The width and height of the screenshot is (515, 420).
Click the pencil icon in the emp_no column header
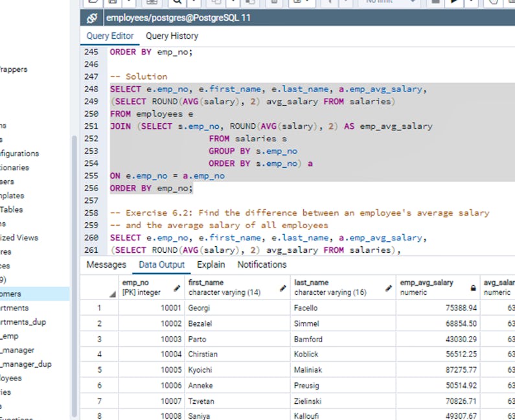[177, 288]
